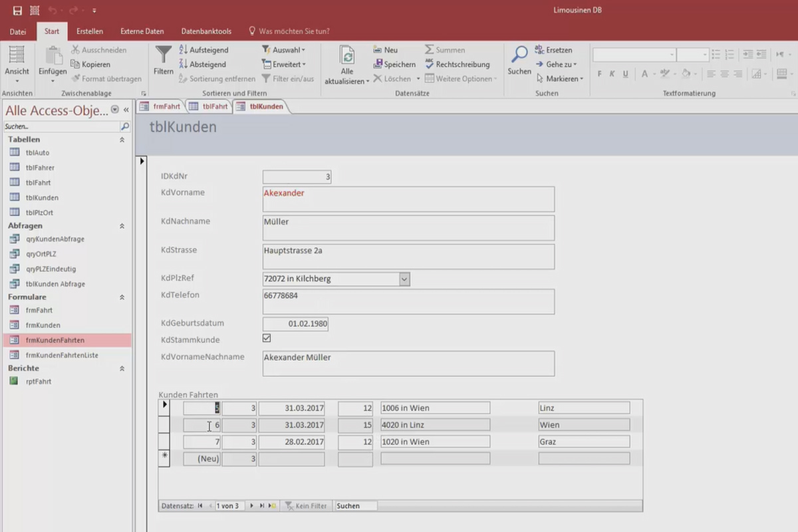Switch to the frmFahrt document tab

tap(160, 106)
